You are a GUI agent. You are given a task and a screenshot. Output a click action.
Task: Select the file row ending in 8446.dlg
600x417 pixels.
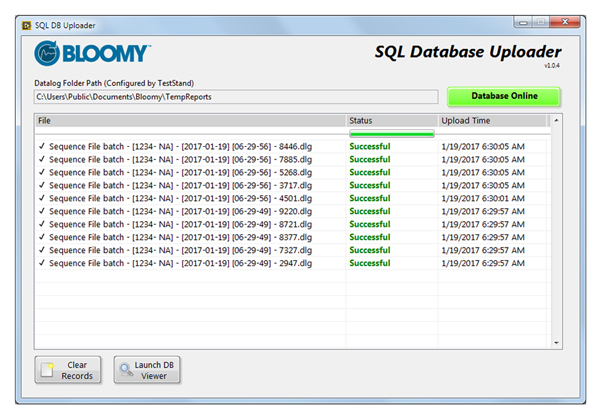pyautogui.click(x=181, y=146)
